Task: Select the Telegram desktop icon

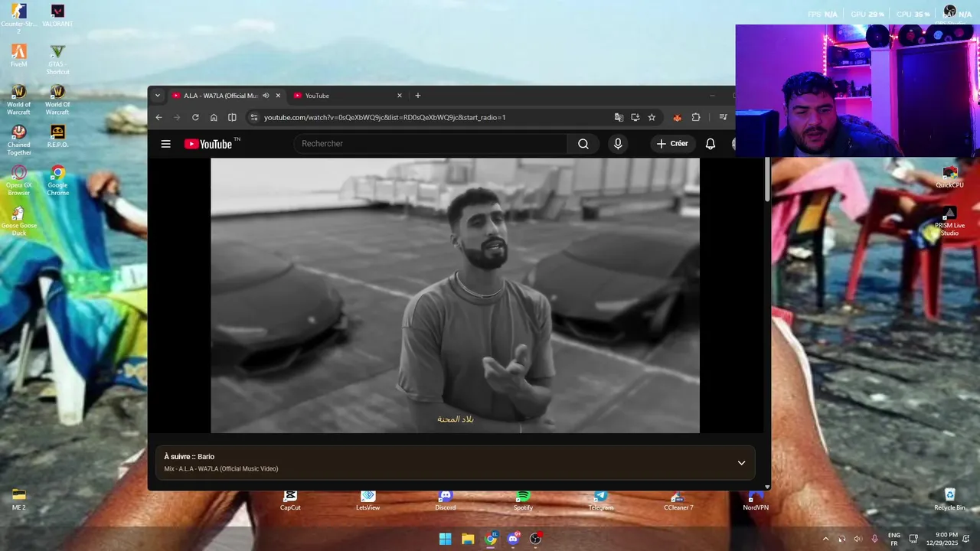Action: (x=601, y=500)
